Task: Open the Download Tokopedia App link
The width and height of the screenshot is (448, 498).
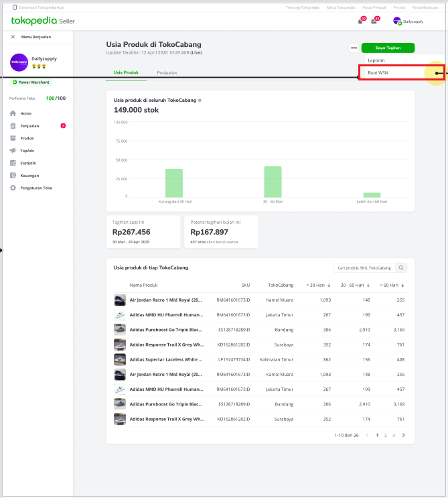Action: 42,7
